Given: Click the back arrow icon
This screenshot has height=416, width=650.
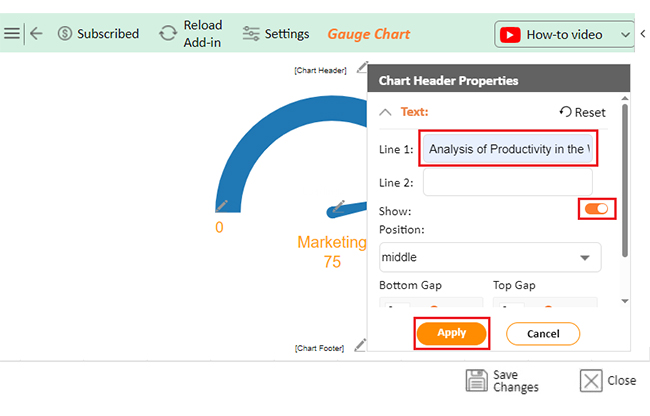Looking at the screenshot, I should [x=36, y=34].
